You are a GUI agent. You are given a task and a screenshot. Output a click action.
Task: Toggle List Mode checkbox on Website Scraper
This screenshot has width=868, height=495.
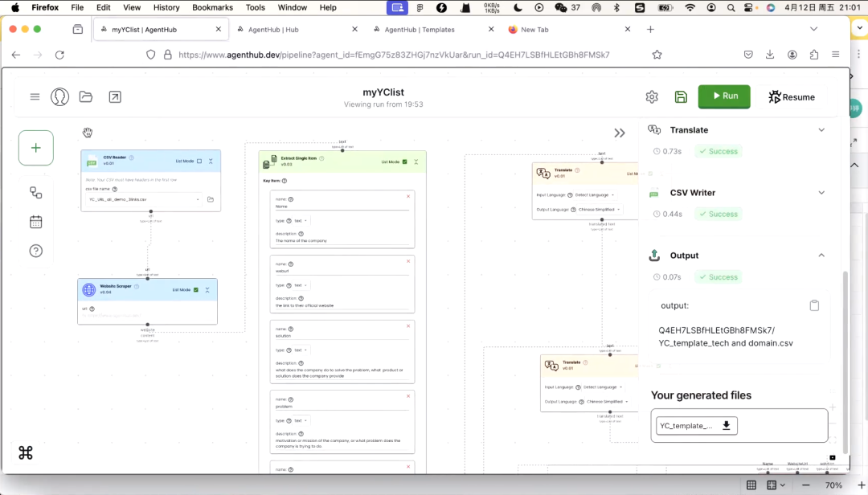tap(196, 289)
